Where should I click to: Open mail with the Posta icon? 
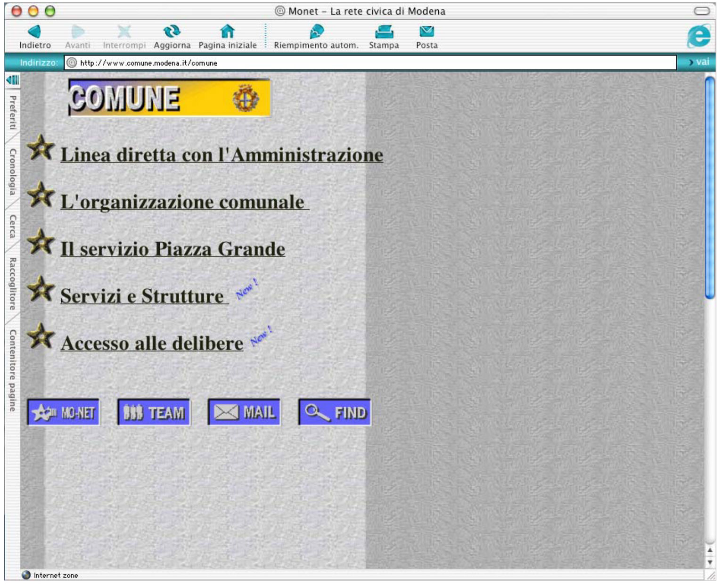click(x=427, y=31)
